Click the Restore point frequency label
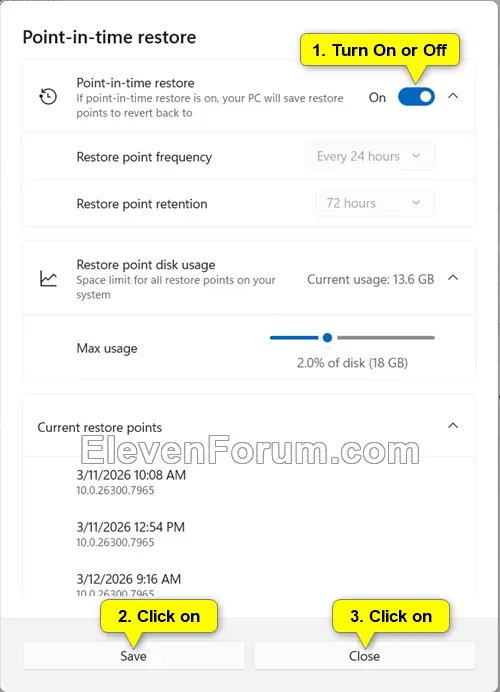The image size is (500, 692). [144, 157]
